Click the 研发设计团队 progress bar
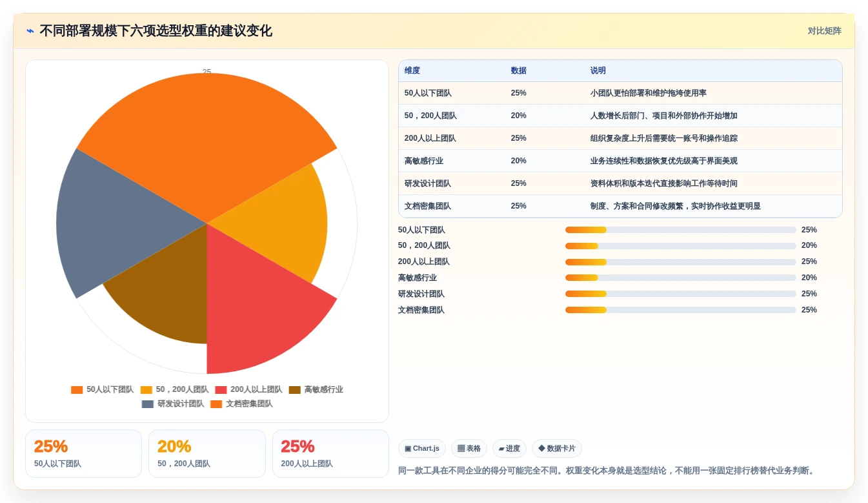The image size is (868, 503). pyautogui.click(x=680, y=294)
